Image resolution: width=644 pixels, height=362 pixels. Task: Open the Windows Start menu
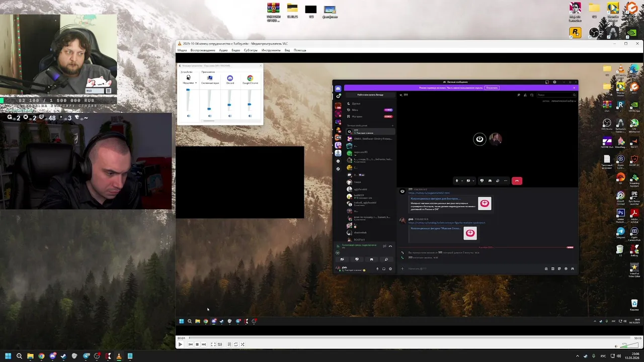[8, 356]
